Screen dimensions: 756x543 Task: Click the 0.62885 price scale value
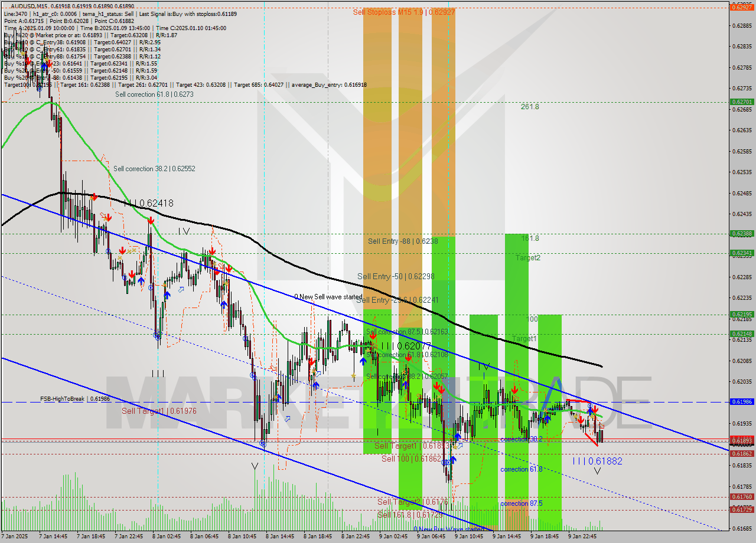tap(741, 25)
